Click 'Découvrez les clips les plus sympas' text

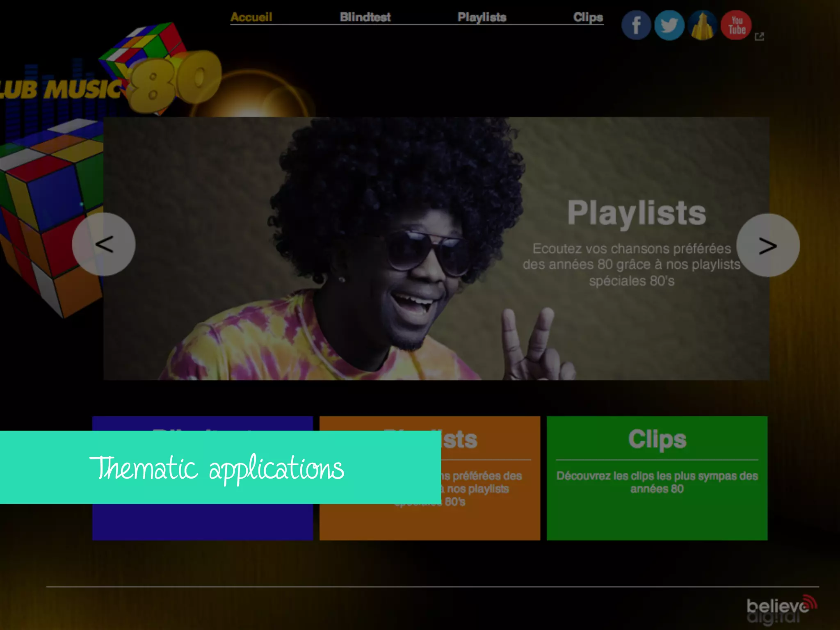point(657,482)
